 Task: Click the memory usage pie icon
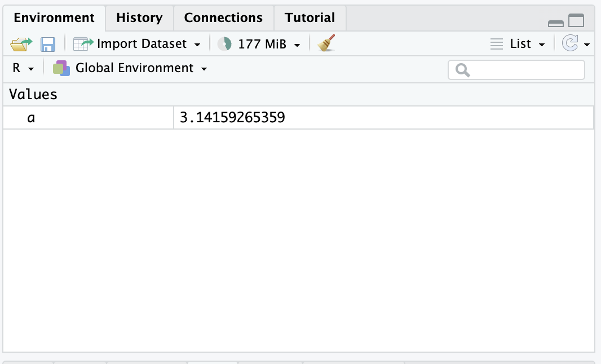[224, 44]
